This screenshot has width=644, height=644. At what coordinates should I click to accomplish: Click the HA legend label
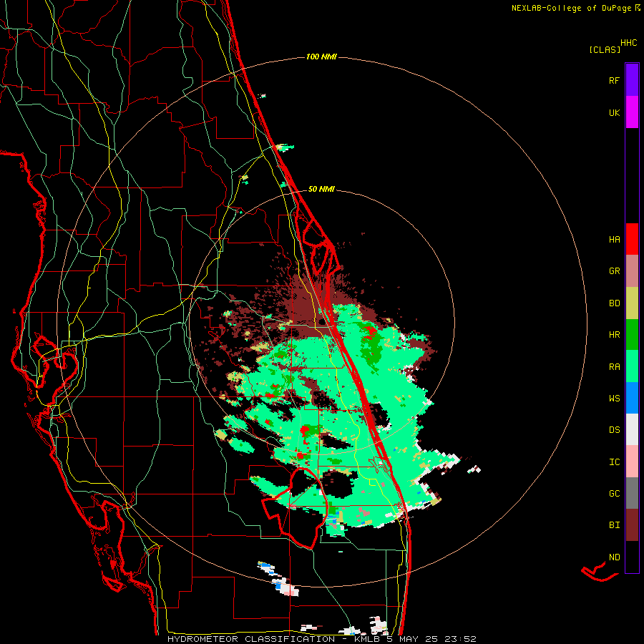click(x=614, y=239)
